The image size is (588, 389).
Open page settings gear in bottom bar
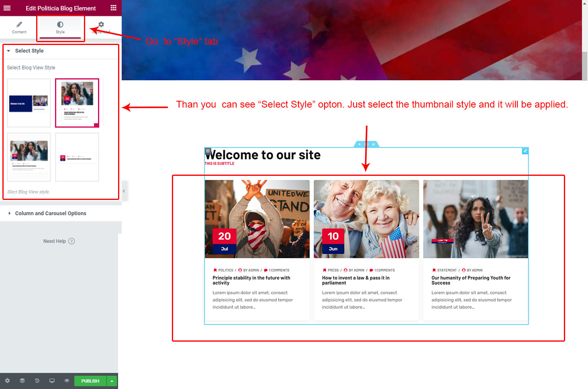[7, 381]
